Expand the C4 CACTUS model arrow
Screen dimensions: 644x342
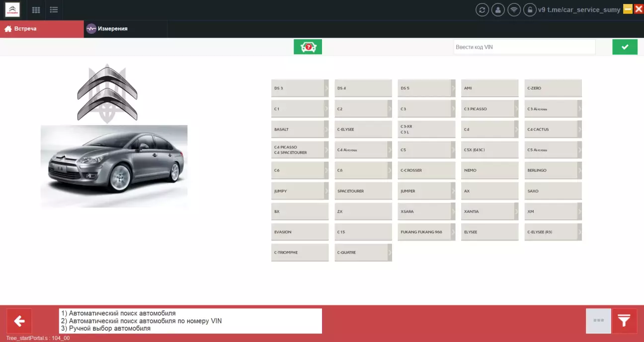click(579, 130)
